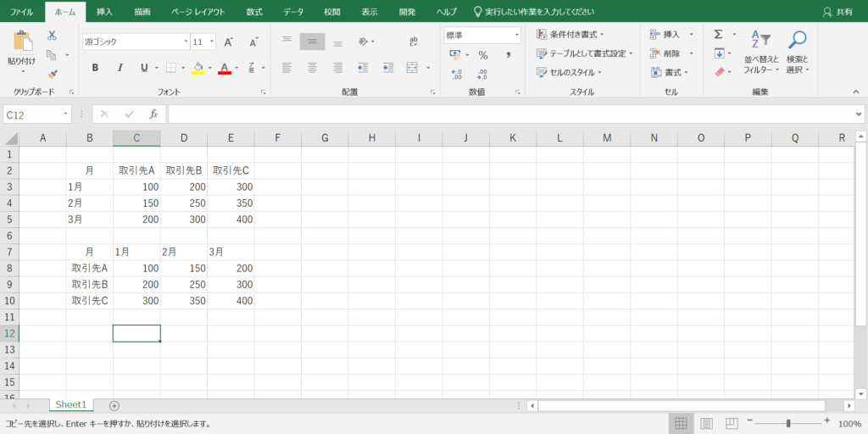The width and height of the screenshot is (868, 434).
Task: Click the 貼り付け paste button
Action: point(22,49)
